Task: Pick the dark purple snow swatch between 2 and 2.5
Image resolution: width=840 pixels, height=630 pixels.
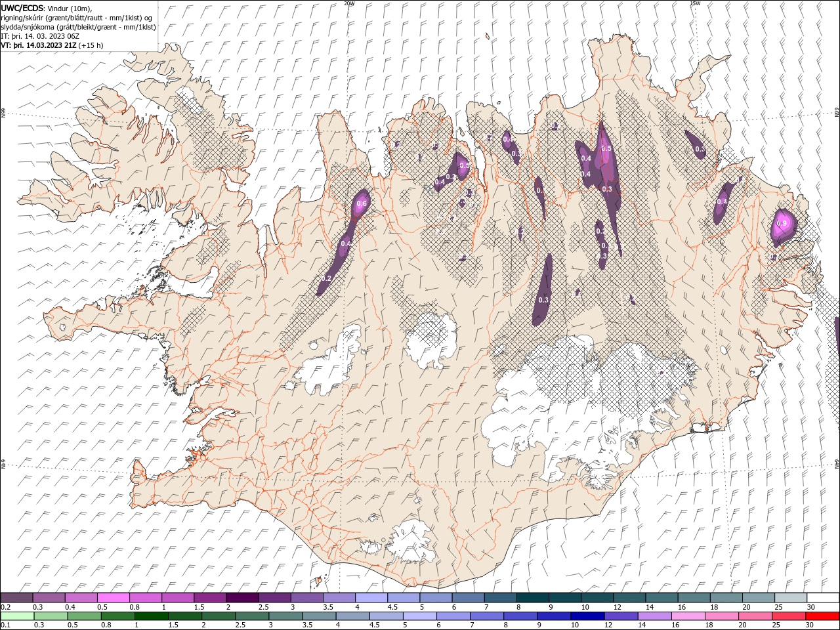Action: click(x=242, y=598)
